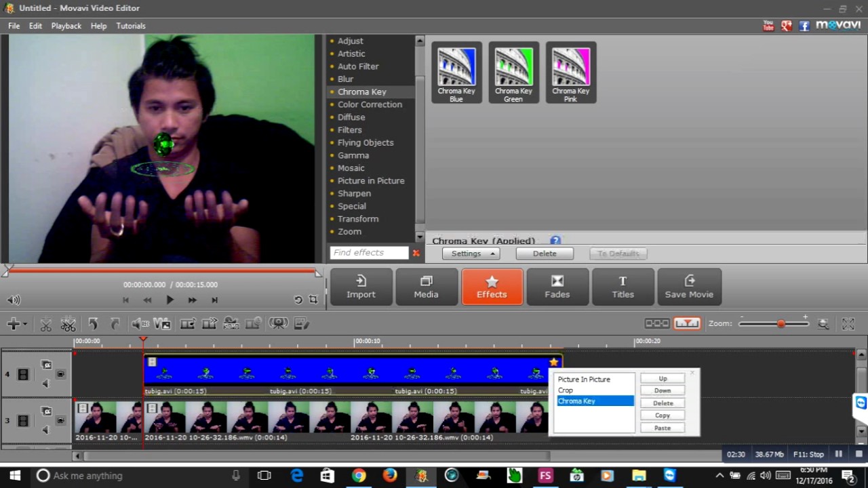
Task: Open the help question mark for Chroma Key
Action: click(555, 241)
